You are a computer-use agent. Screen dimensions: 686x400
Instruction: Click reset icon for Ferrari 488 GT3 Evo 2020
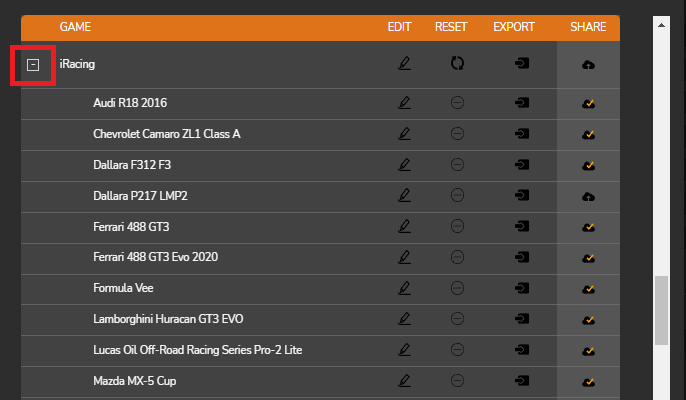pos(457,257)
